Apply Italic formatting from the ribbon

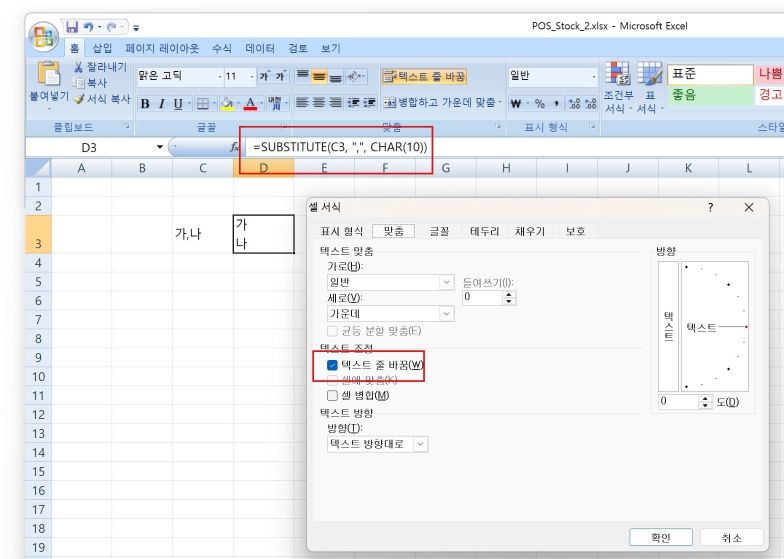click(x=161, y=103)
